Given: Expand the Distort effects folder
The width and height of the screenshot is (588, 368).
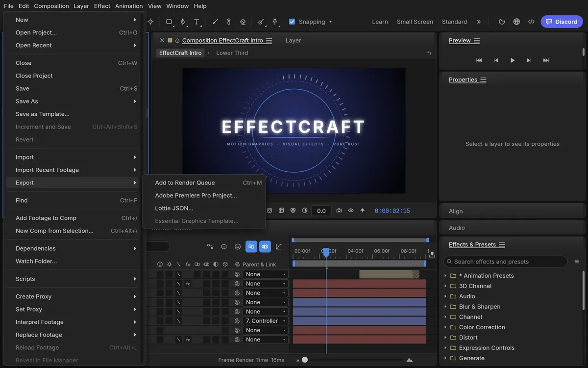Looking at the screenshot, I should coord(445,338).
